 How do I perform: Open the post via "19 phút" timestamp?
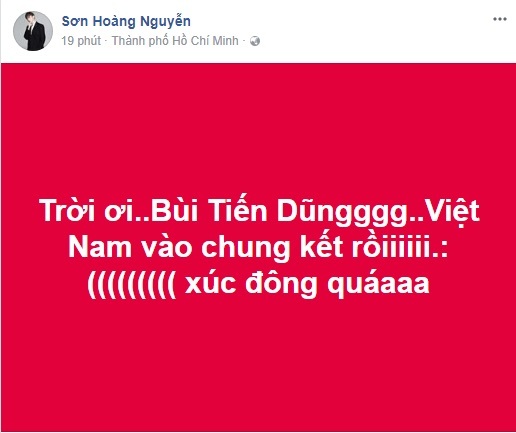pos(81,41)
